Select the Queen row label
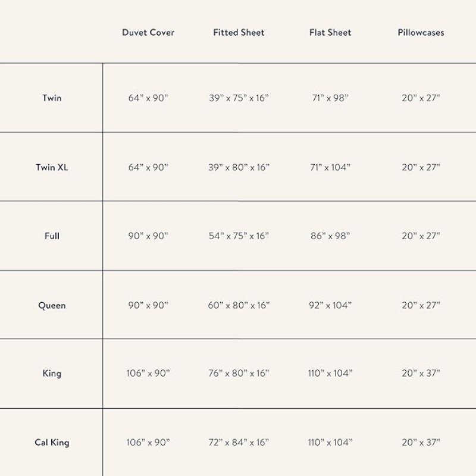This screenshot has width=476, height=476. 52,305
